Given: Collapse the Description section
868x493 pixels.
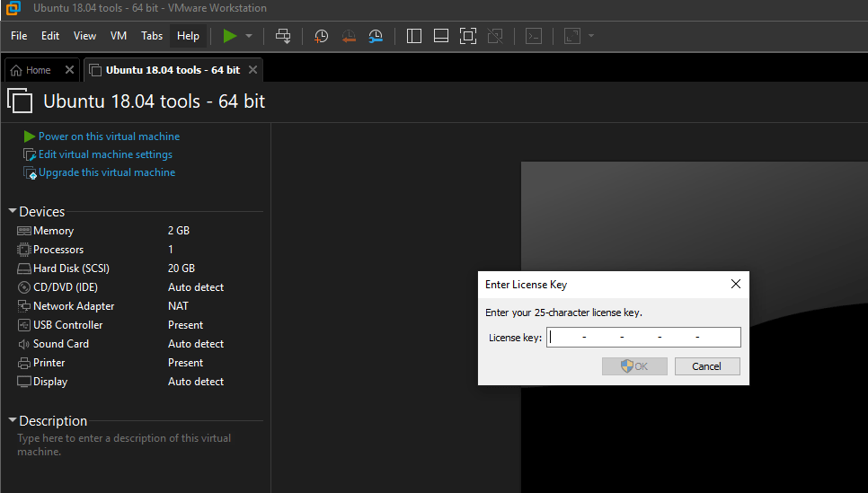Looking at the screenshot, I should coord(13,420).
